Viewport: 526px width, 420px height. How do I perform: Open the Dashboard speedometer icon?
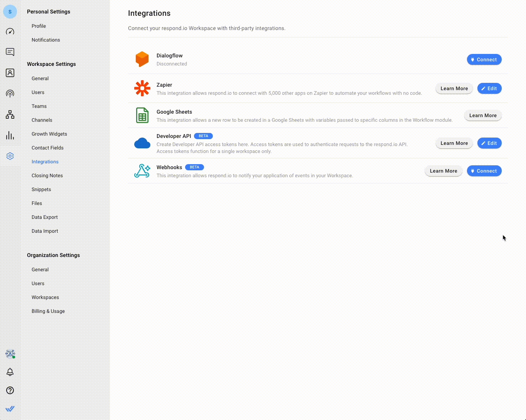click(x=10, y=32)
